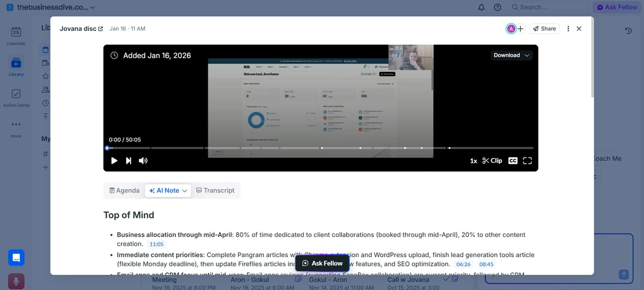Switch to the Agenda tab
The image size is (644, 290).
[124, 191]
